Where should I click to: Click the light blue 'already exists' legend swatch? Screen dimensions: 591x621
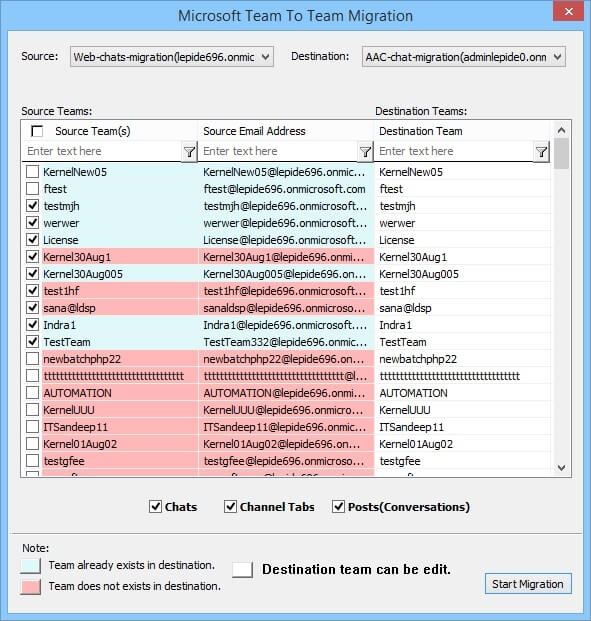31,566
